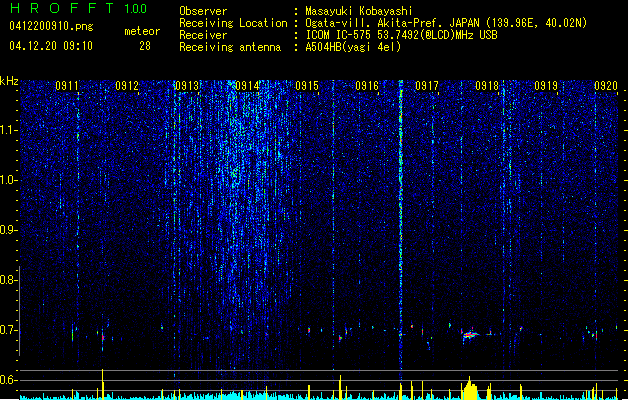
Task: Click the 0919 time marker
Action: (546, 86)
